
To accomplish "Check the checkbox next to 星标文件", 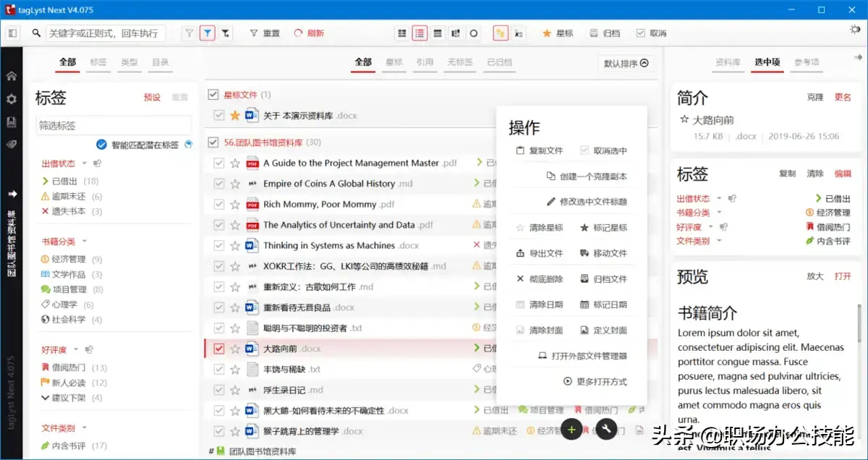I will coord(213,93).
